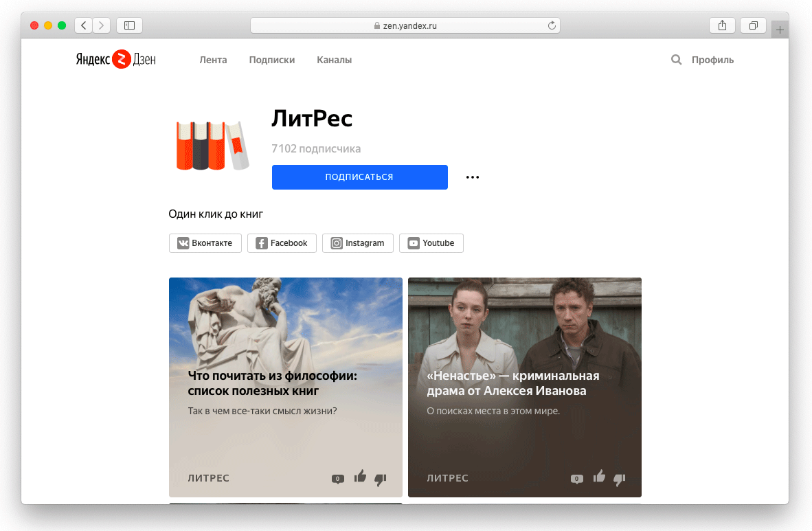Click the 'Один клик до книг' description
The image size is (812, 531).
[x=216, y=214]
